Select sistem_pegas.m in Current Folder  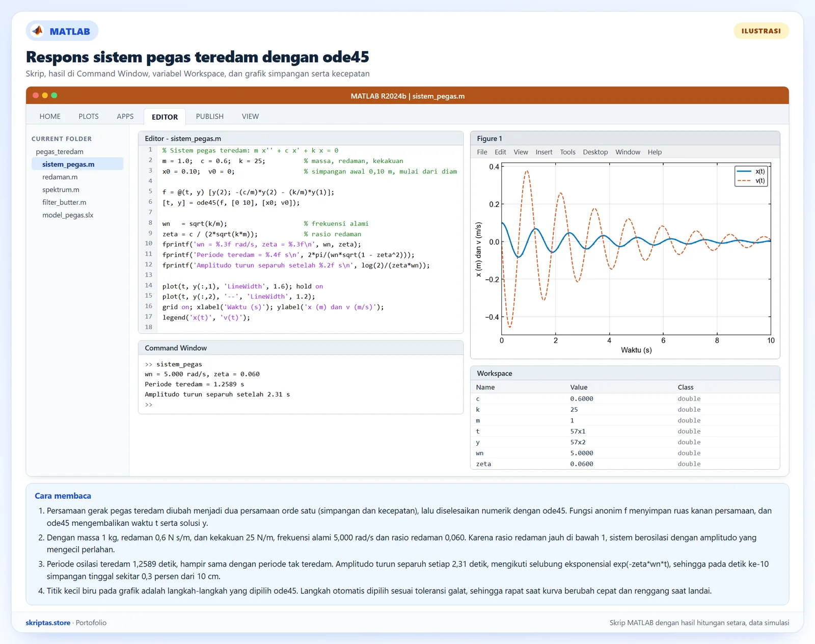tap(77, 164)
